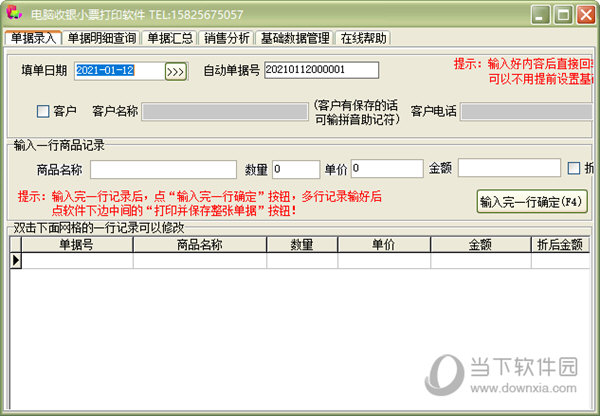Viewport: 600px width, 416px height.
Task: Click the 输入完一行确定(F4) button
Action: coord(532,201)
